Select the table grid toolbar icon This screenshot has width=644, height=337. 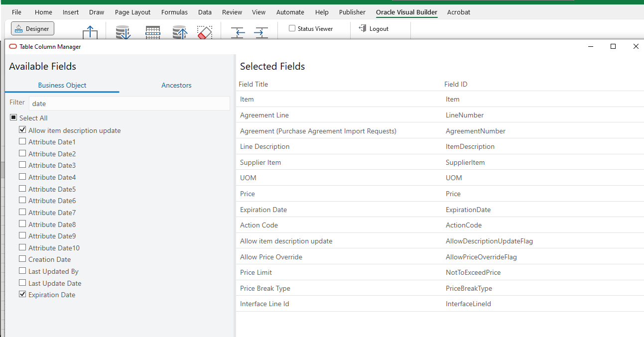[x=153, y=31]
